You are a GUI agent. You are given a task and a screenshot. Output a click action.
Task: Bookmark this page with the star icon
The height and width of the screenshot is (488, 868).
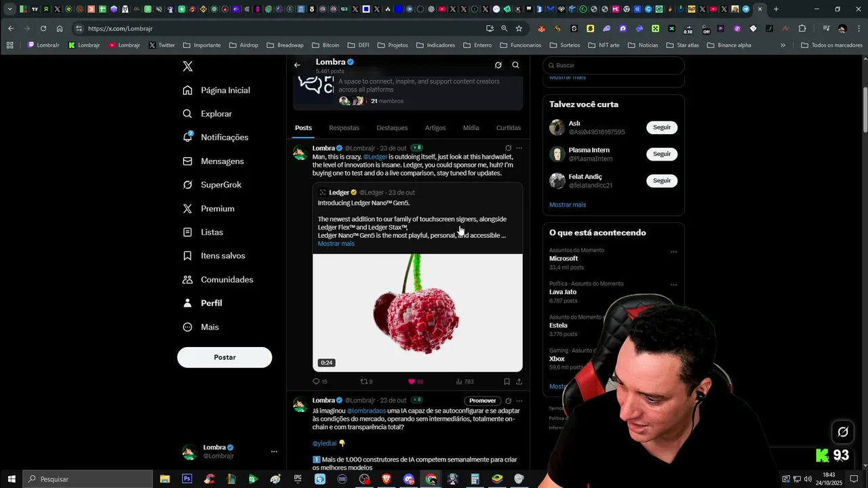tap(519, 28)
